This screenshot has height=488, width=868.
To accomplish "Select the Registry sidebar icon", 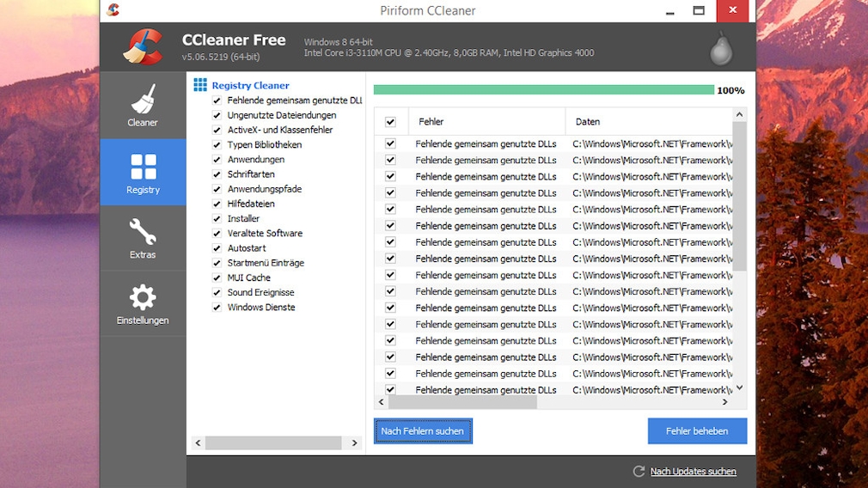I will tap(143, 167).
